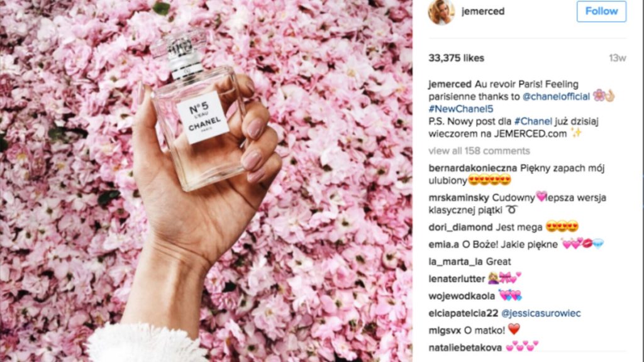Open dori_diamond commenter profile

pyautogui.click(x=460, y=227)
